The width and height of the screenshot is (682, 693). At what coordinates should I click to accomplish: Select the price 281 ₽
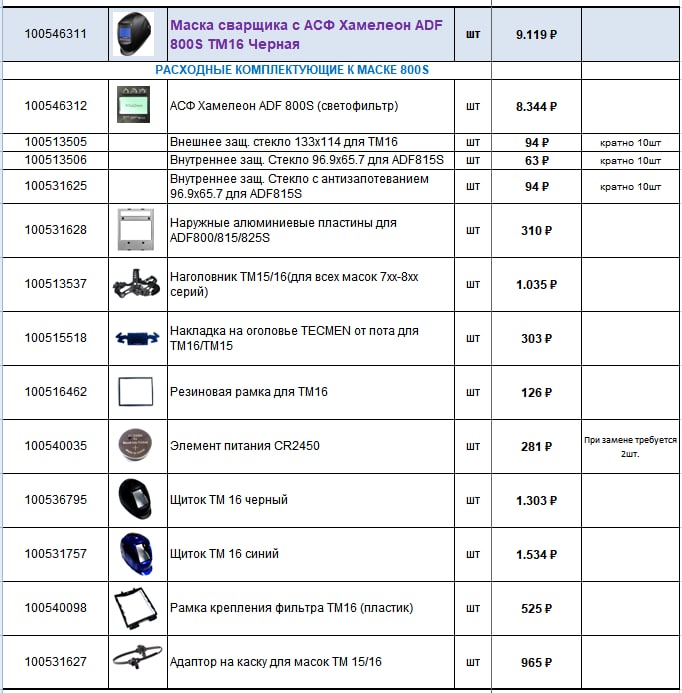[536, 446]
